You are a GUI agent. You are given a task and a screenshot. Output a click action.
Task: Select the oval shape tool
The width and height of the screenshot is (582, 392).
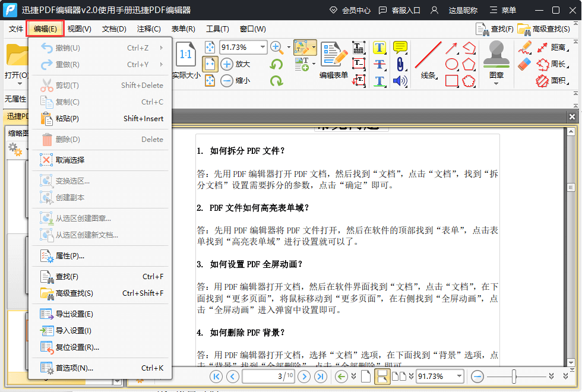[x=452, y=64]
